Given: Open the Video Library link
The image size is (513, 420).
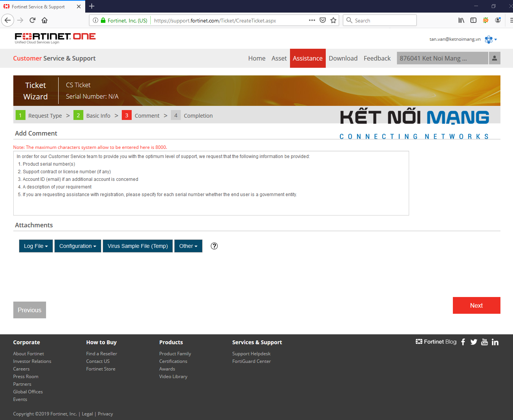Looking at the screenshot, I should pos(173,377).
